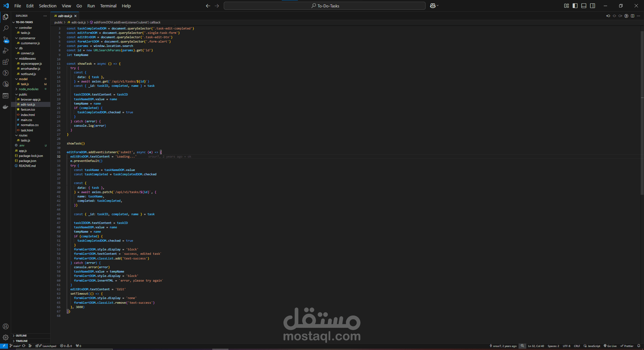Viewport: 644px width, 350px height.
Task: Click the UTF-8 encoding in the status bar
Action: pos(567,346)
